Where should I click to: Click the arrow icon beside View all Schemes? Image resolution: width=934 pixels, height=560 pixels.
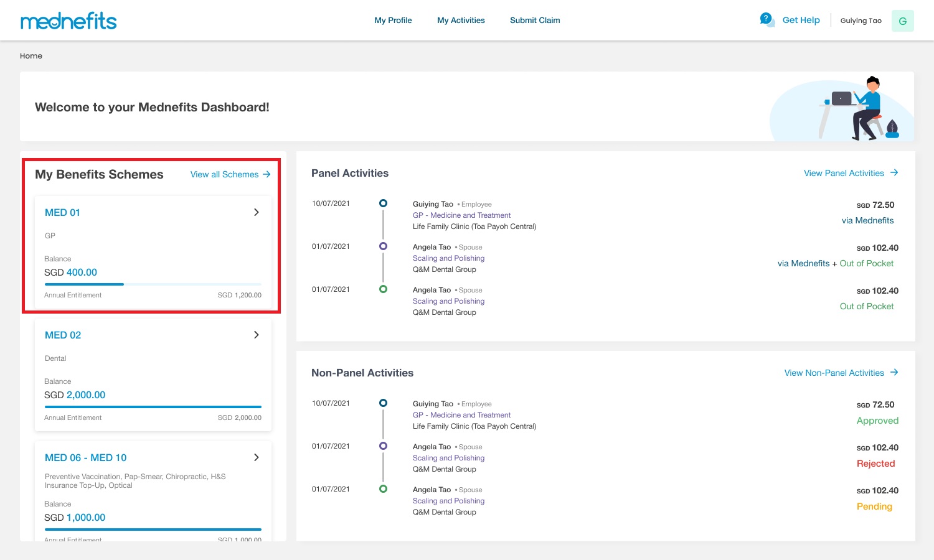[x=268, y=174]
